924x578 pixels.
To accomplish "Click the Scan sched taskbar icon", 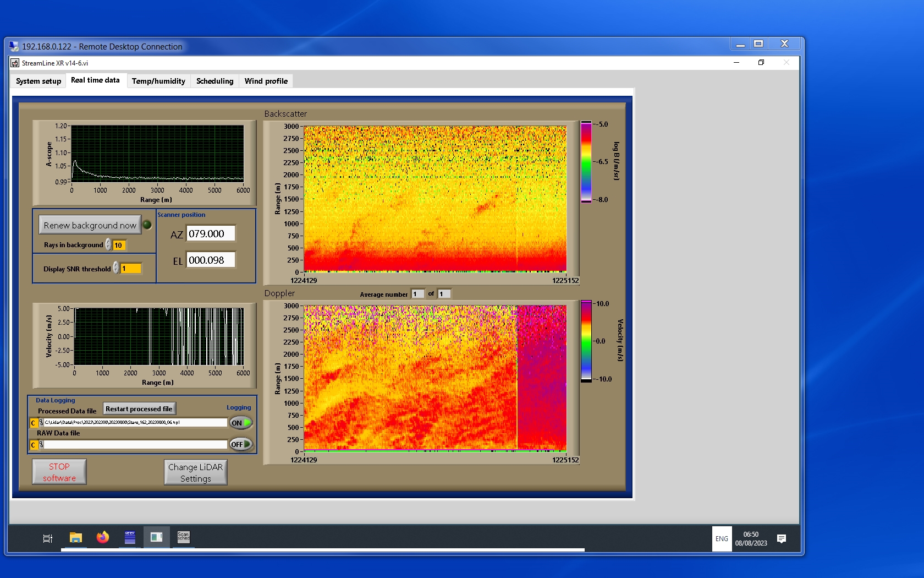I will 183,537.
